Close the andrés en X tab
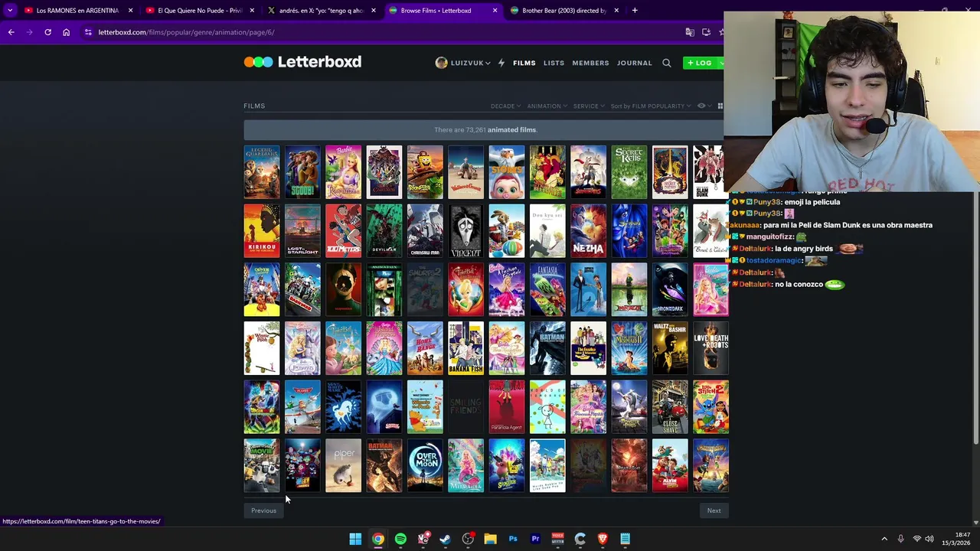Screen dimensions: 980x551 (x=374, y=11)
